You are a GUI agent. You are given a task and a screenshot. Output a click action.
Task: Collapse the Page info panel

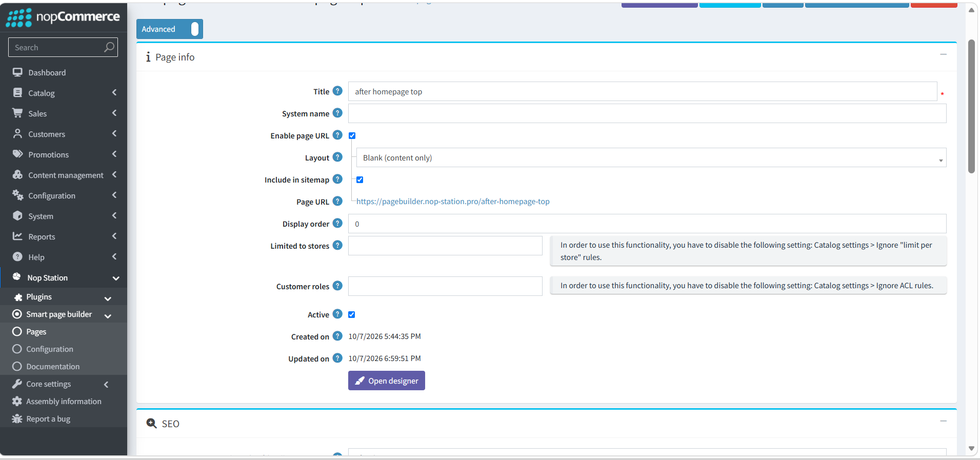(x=943, y=54)
